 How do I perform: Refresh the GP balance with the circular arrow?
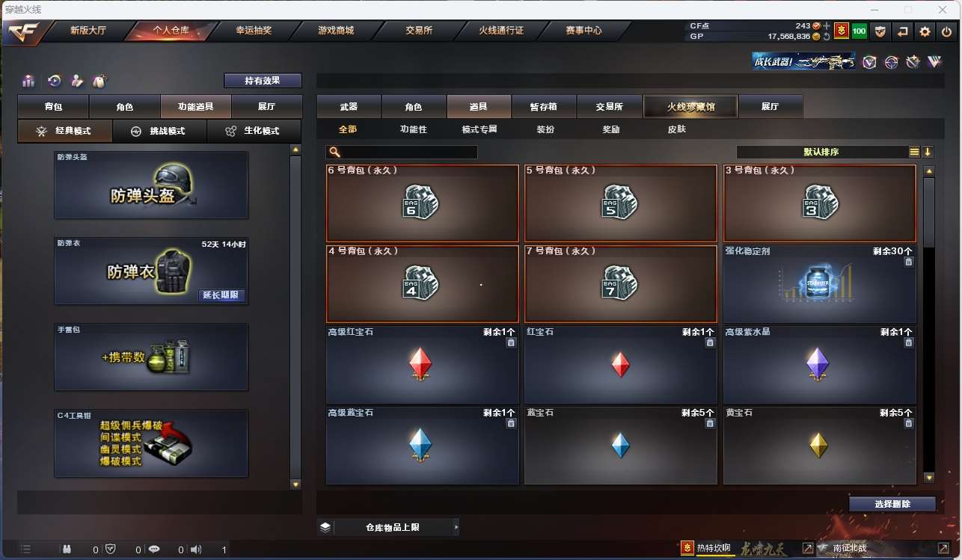[827, 36]
